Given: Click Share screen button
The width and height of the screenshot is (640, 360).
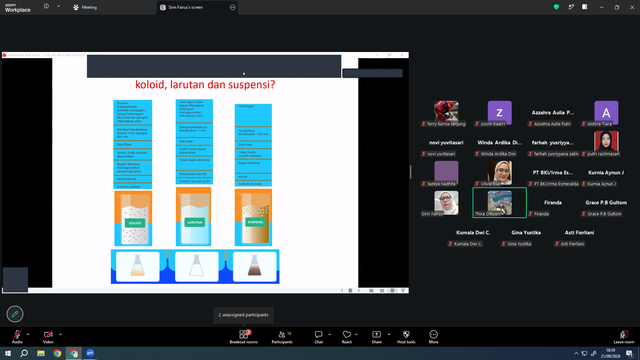Looking at the screenshot, I should [x=376, y=337].
